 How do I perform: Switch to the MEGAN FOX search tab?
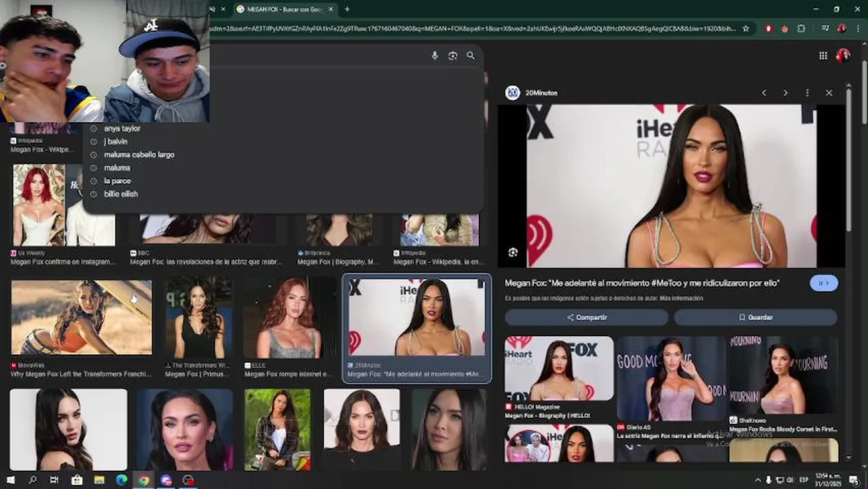pos(285,9)
